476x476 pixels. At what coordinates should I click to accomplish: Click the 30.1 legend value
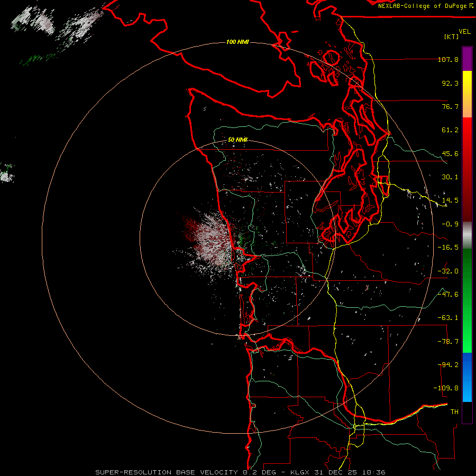click(x=450, y=177)
